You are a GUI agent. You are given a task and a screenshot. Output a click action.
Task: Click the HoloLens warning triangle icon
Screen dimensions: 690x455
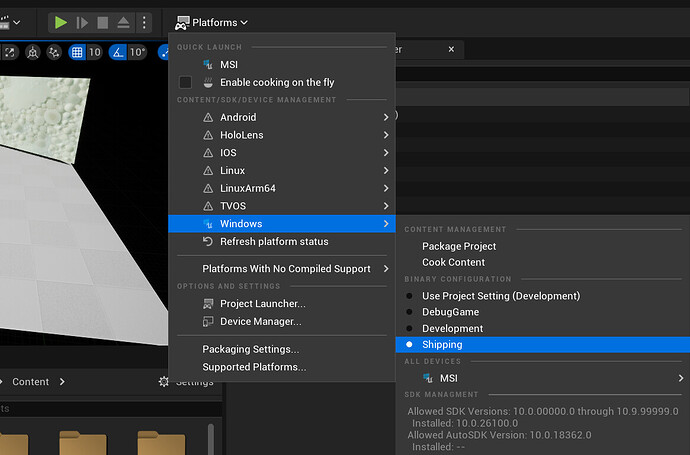(208, 135)
